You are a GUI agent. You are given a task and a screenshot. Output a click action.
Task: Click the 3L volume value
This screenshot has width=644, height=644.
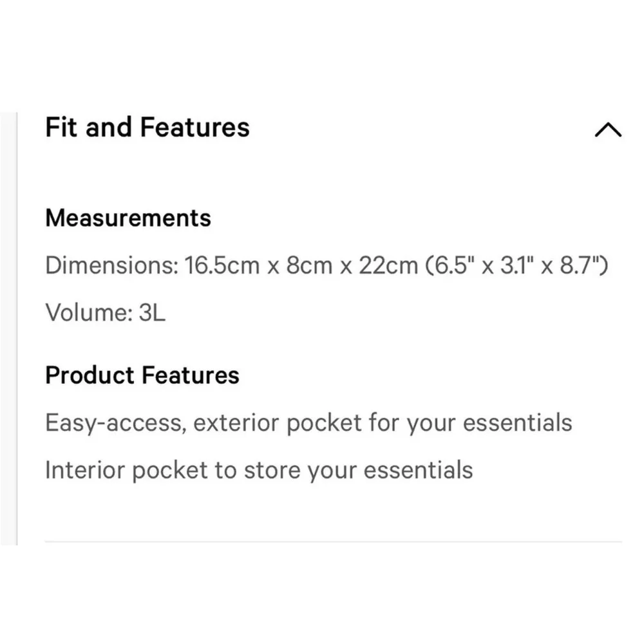151,313
